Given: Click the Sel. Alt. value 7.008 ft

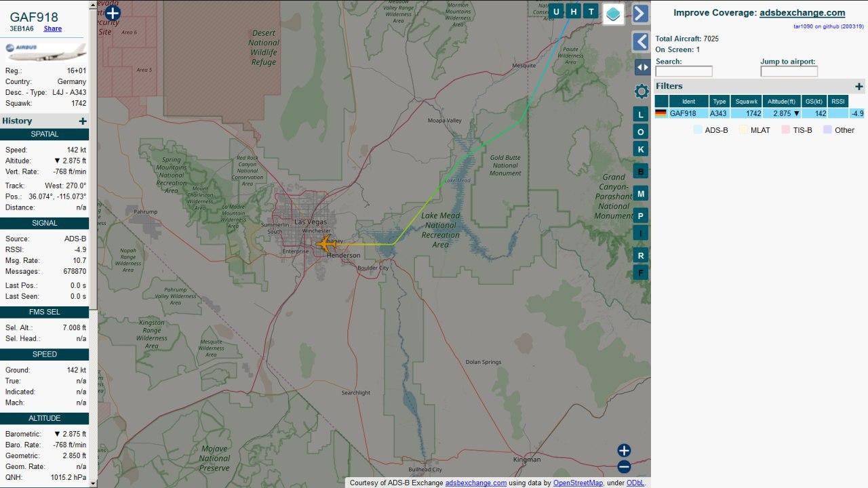Looking at the screenshot, I should pyautogui.click(x=75, y=327).
